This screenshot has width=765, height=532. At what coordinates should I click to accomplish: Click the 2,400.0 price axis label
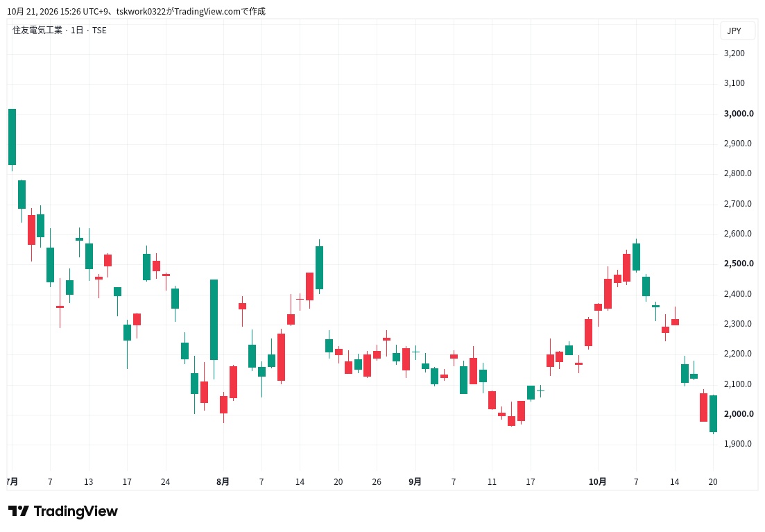point(738,294)
